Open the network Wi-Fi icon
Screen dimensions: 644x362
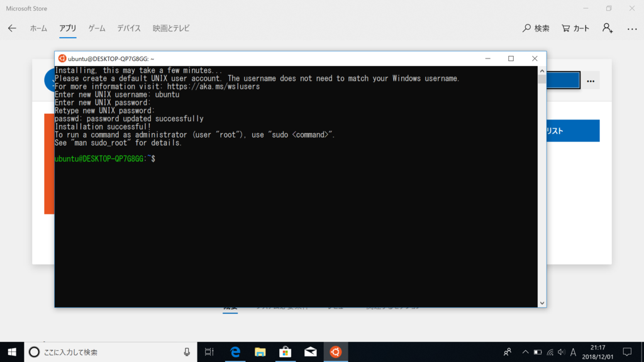click(550, 352)
